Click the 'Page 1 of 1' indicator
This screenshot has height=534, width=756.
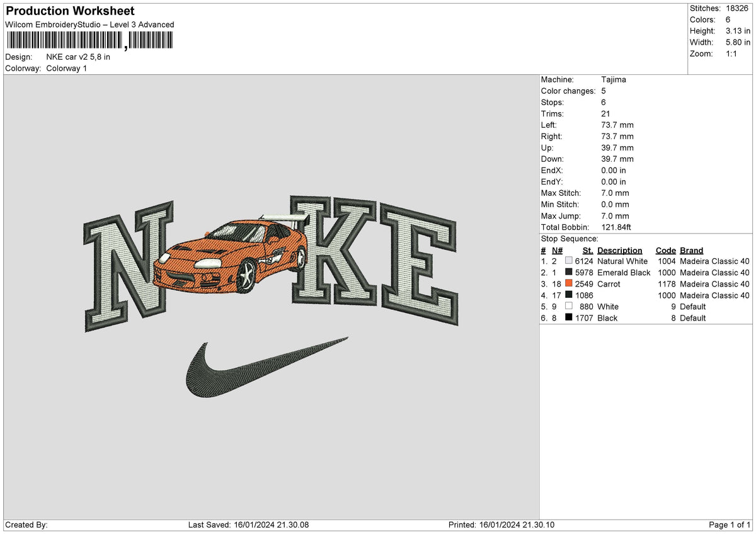coord(730,525)
